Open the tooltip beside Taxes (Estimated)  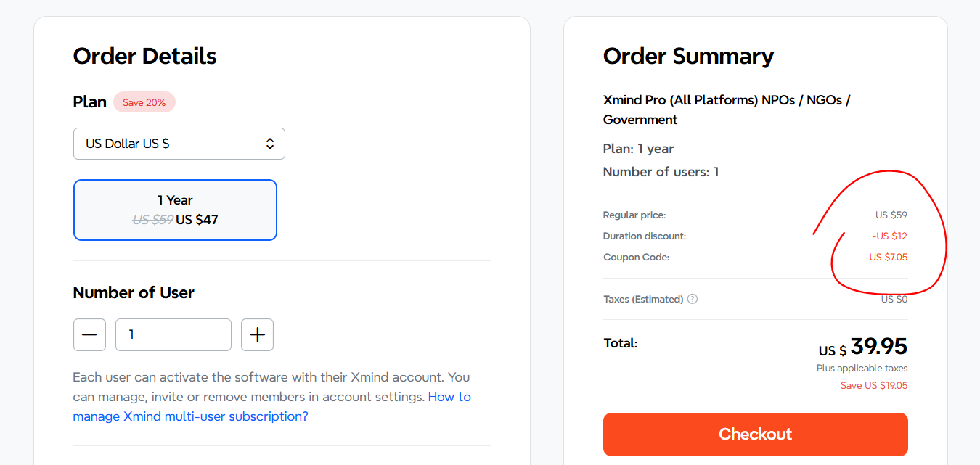pyautogui.click(x=692, y=298)
